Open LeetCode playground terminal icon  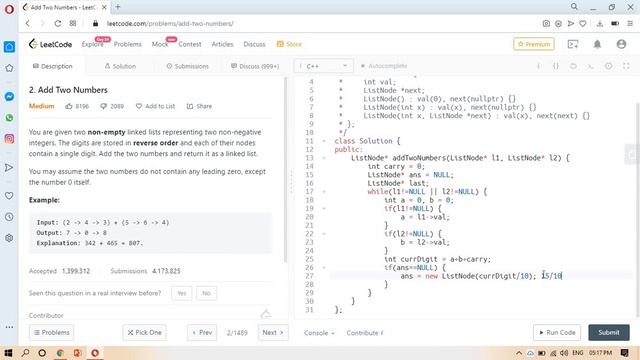point(573,44)
